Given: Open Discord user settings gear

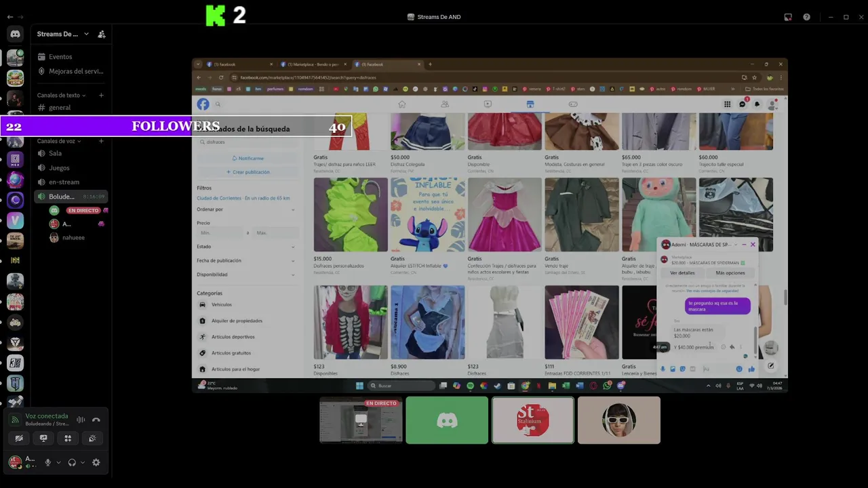Looking at the screenshot, I should click(x=96, y=462).
